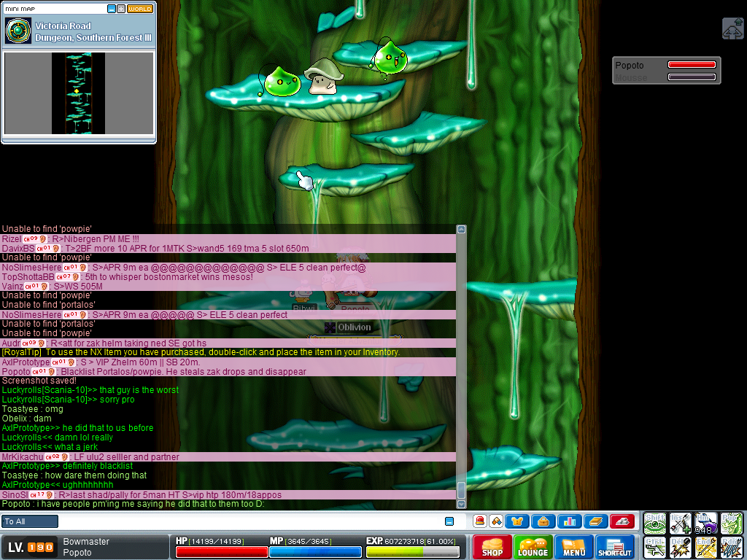The image size is (747, 560).
Task: Open the equipment shirt icon
Action: pos(517,521)
